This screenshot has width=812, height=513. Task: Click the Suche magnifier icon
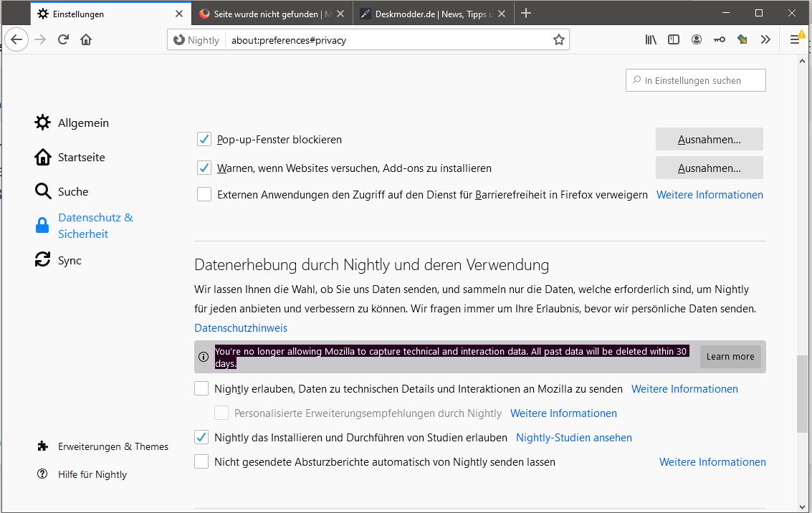point(42,191)
